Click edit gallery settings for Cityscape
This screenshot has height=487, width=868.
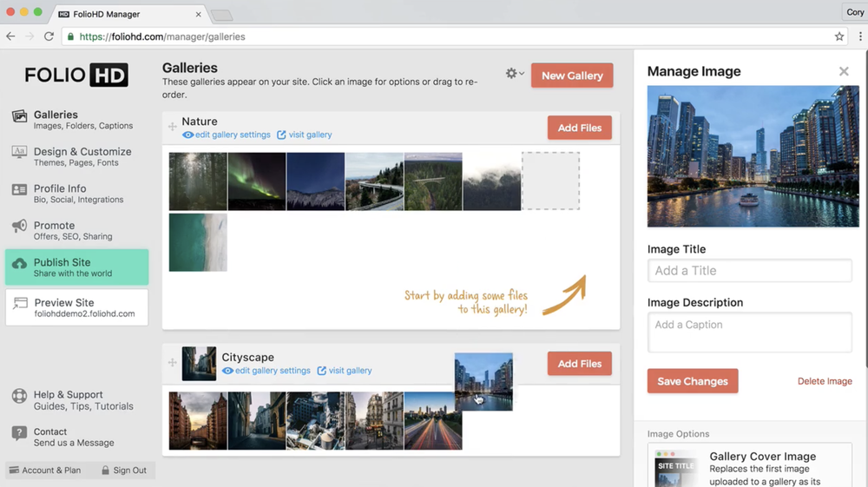point(266,370)
